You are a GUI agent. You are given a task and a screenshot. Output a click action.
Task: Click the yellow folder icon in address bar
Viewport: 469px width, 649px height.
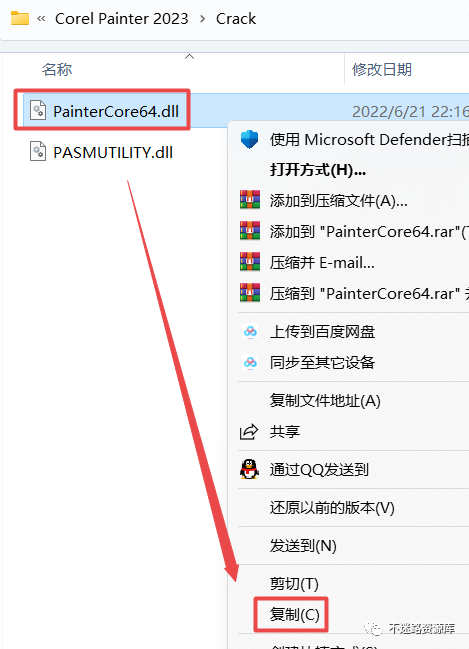(x=20, y=19)
